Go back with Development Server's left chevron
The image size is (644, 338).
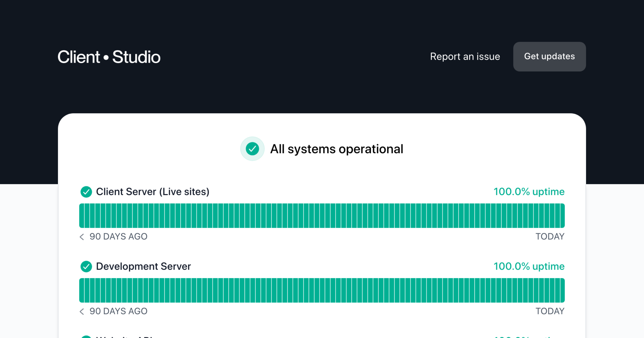point(82,311)
